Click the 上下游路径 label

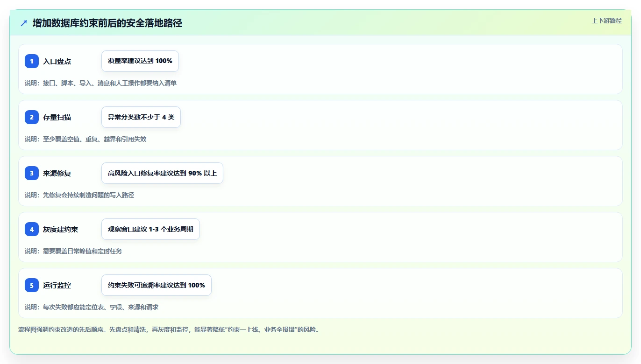click(x=606, y=21)
